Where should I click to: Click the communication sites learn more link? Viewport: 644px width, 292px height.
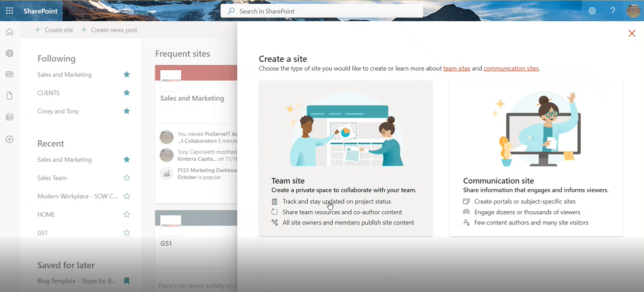[511, 68]
